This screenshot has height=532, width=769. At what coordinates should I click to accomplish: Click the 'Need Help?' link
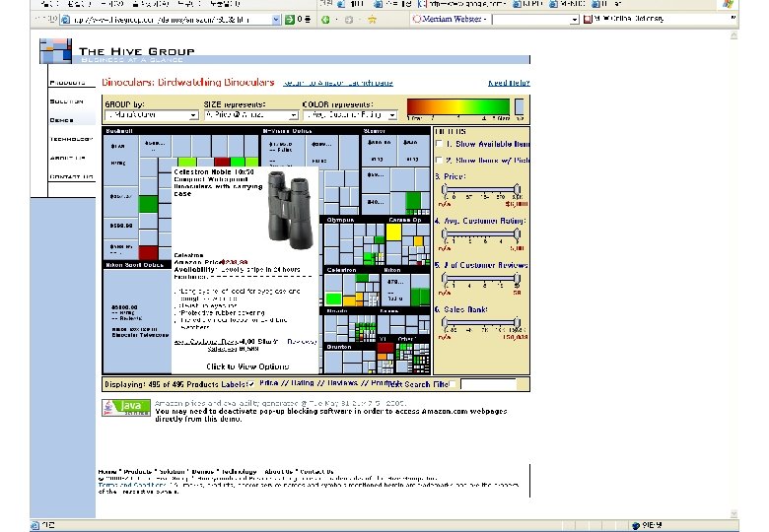(x=509, y=83)
